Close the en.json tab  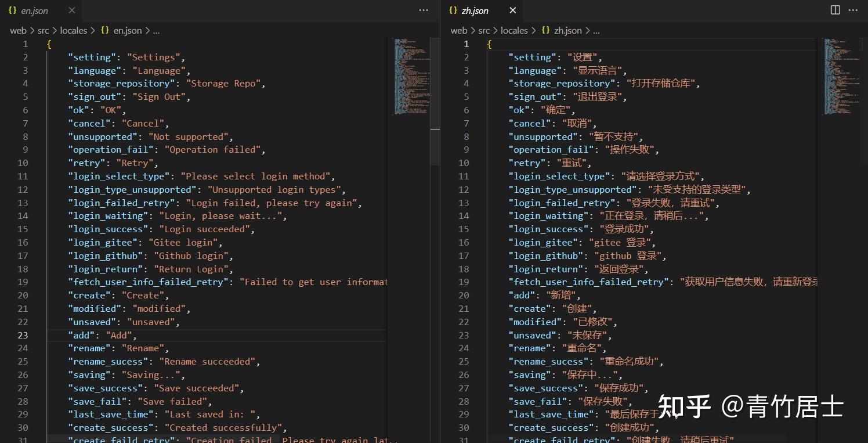[72, 10]
